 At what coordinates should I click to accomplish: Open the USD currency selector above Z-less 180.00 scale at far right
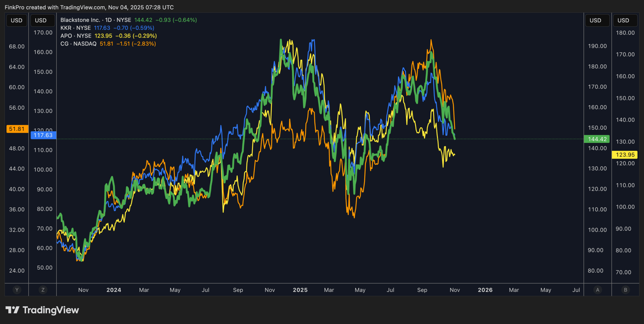625,20
